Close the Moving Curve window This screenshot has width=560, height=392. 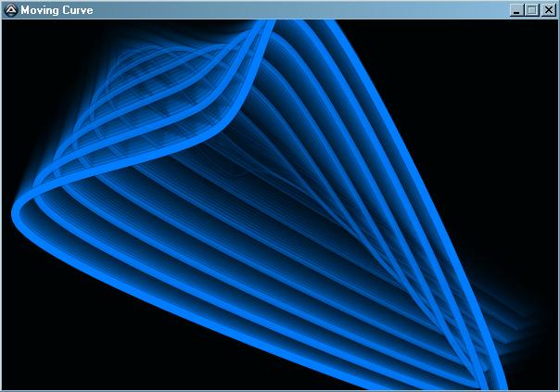548,10
